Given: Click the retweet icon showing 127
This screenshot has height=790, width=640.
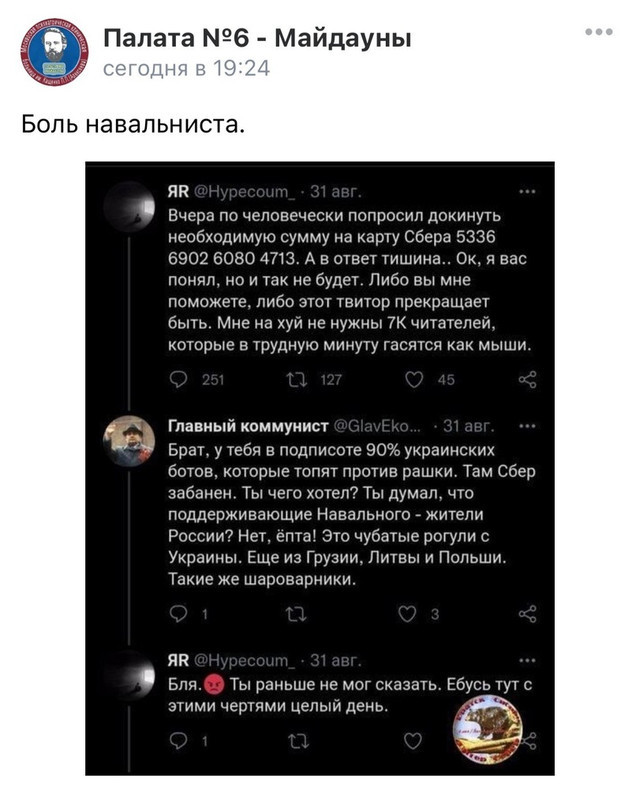Looking at the screenshot, I should coord(298,378).
